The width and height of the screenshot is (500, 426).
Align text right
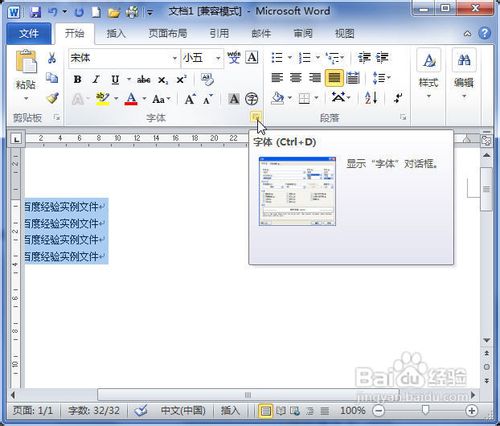315,78
